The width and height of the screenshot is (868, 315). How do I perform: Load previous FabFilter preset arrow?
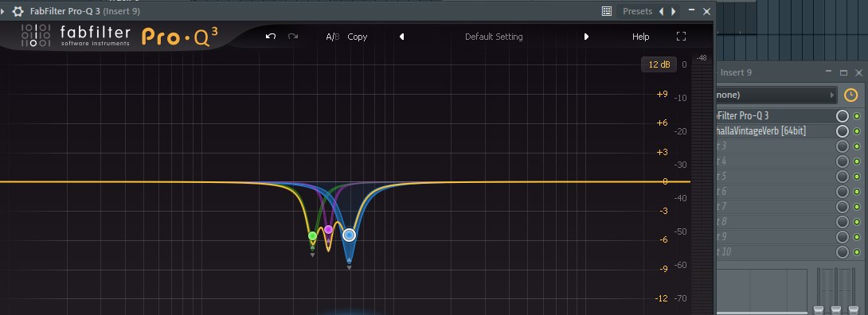click(402, 37)
